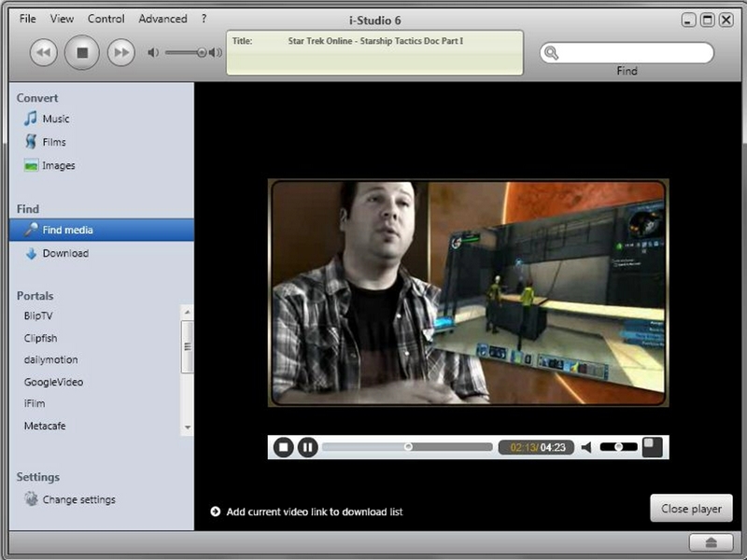Click the Portals list scroll up arrow
This screenshot has width=747, height=560.
(188, 312)
